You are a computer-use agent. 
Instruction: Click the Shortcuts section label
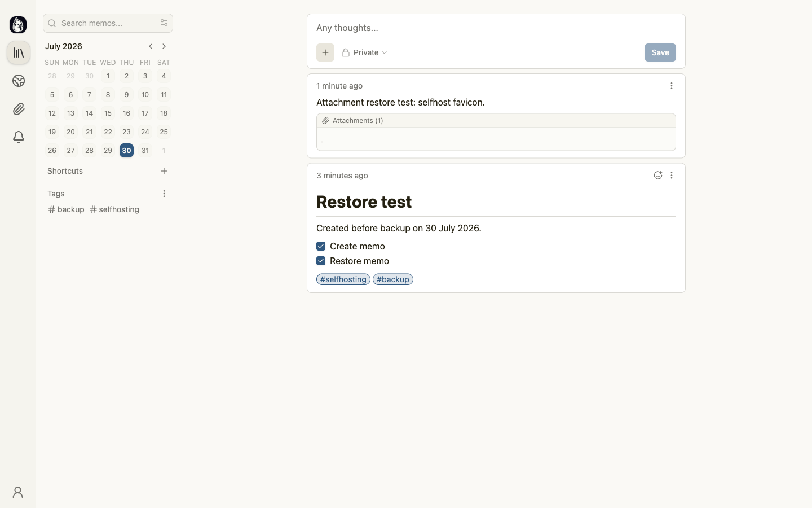pos(65,171)
